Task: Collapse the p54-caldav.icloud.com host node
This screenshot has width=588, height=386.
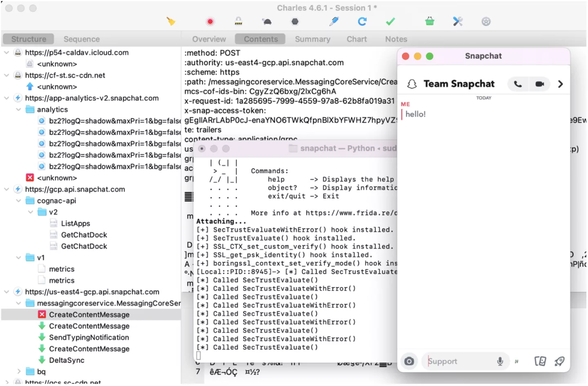Action: pos(7,52)
